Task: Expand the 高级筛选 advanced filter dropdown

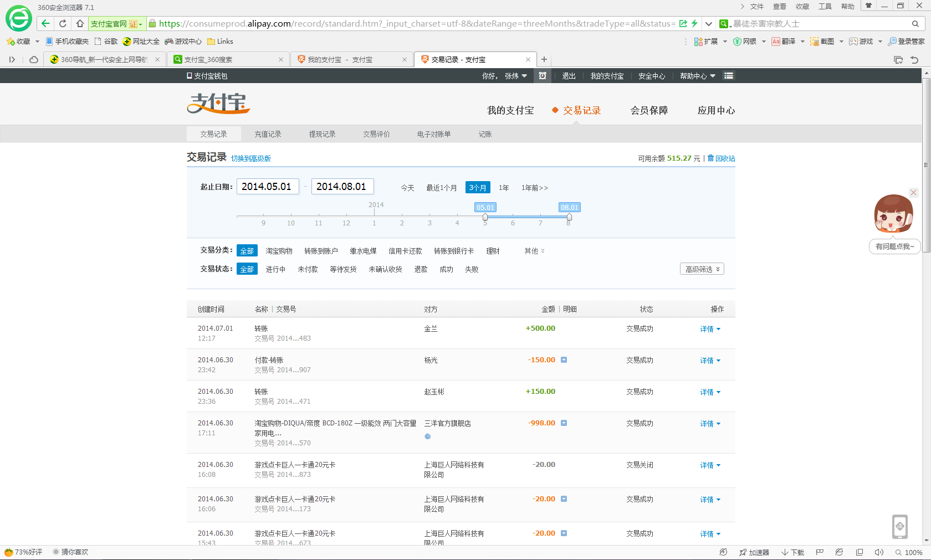Action: (x=702, y=269)
